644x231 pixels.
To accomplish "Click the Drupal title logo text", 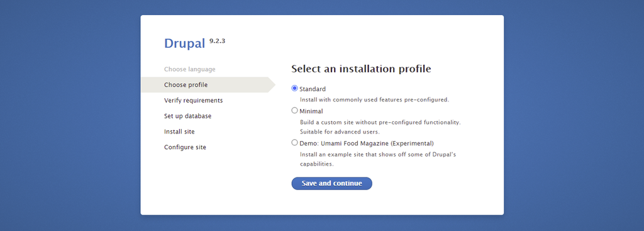I will pos(184,43).
